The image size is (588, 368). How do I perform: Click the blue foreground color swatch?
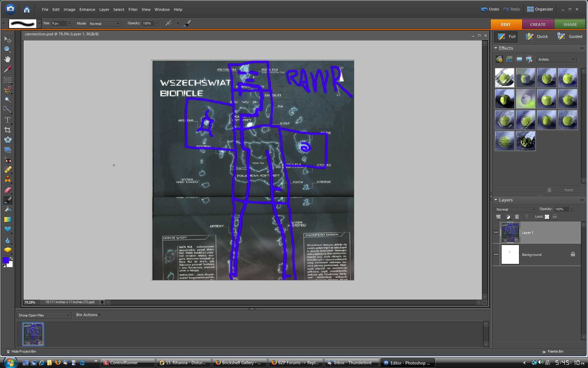pyautogui.click(x=6, y=260)
